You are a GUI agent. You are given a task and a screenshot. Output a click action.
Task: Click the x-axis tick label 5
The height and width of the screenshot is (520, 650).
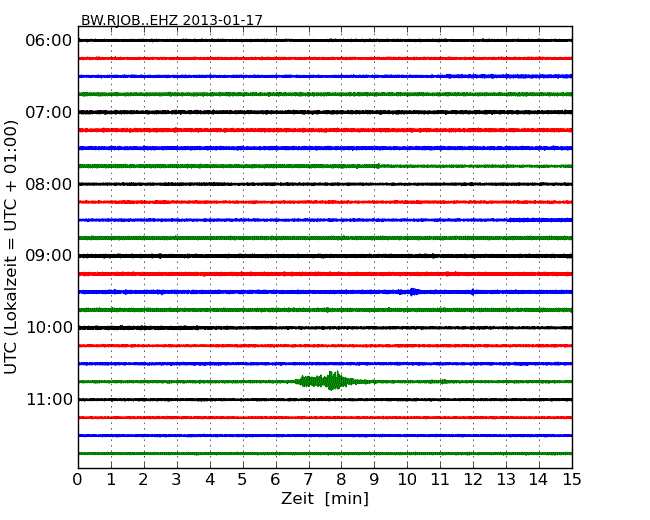(x=243, y=480)
